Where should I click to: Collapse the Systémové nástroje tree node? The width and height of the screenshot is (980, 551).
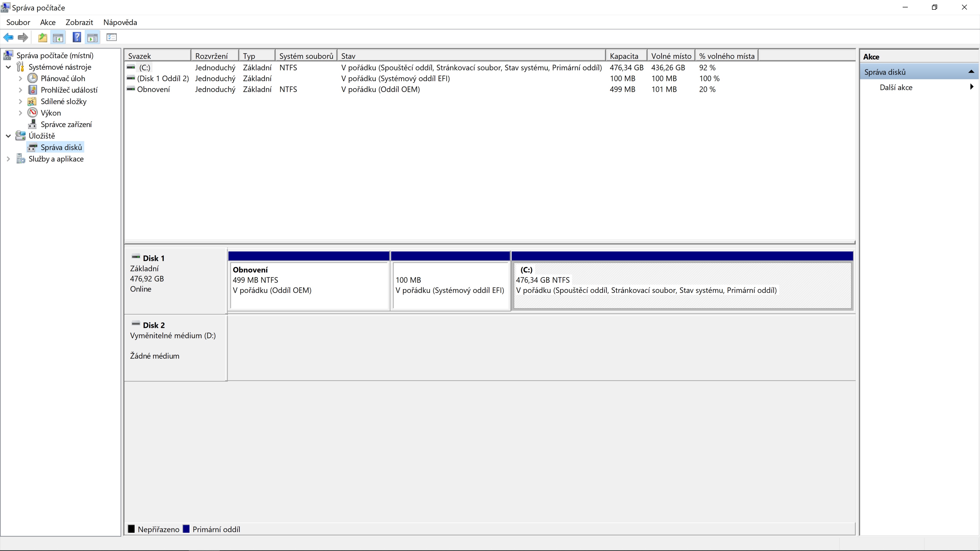(8, 67)
